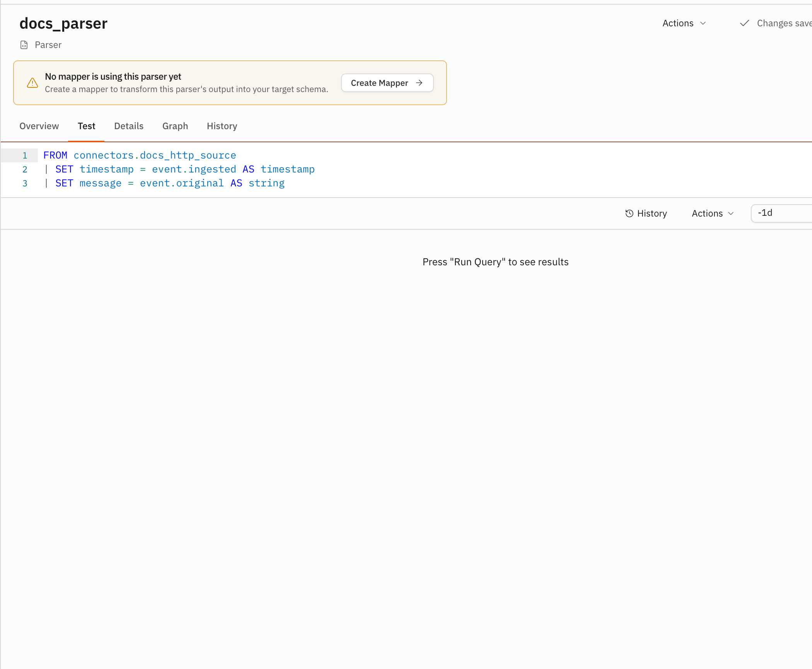This screenshot has height=669, width=812.
Task: Expand the query Actions dropdown near History
Action: [713, 213]
